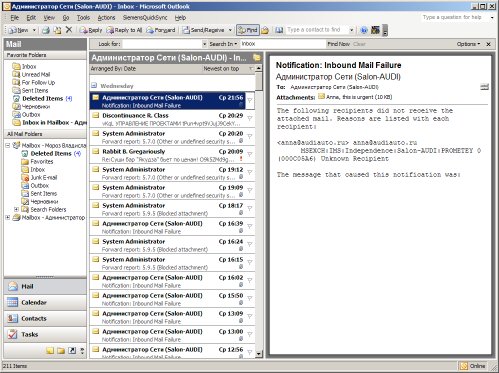The width and height of the screenshot is (499, 373).
Task: Click the Delete X icon in toolbar
Action: tap(69, 30)
